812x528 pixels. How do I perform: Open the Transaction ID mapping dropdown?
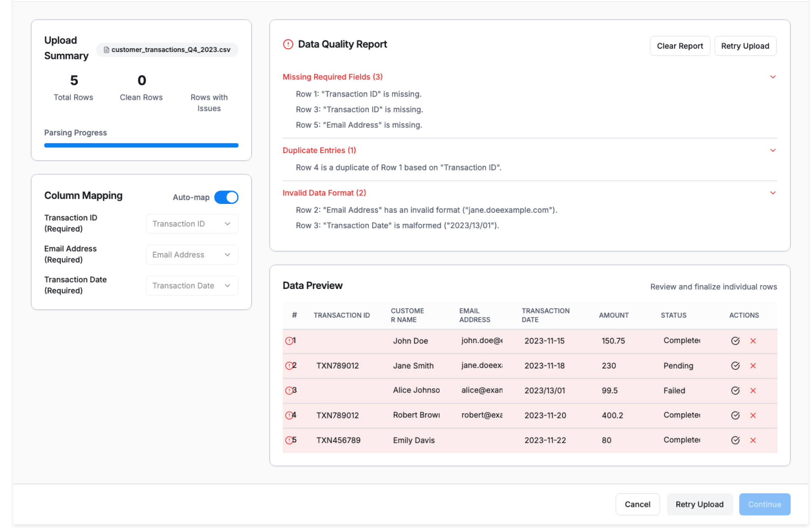[192, 224]
